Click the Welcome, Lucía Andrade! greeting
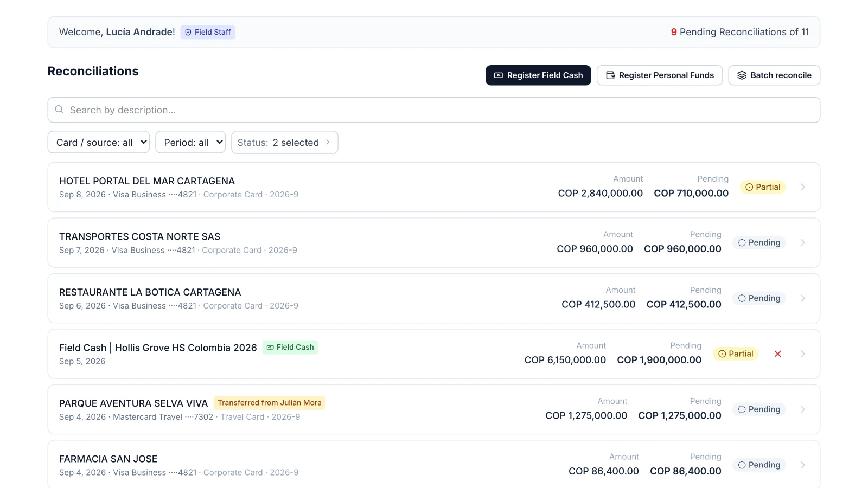This screenshot has height=488, width=868. pyautogui.click(x=117, y=32)
